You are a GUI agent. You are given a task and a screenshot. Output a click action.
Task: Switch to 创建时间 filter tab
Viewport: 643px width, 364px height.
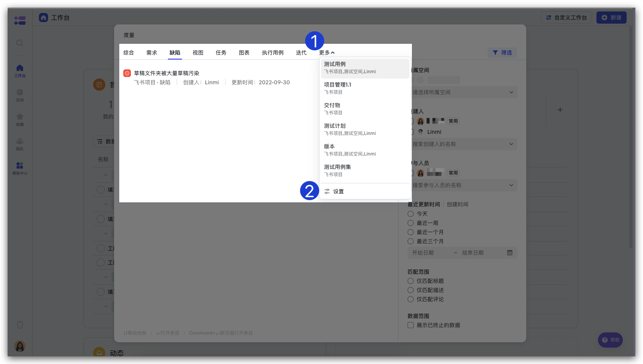(x=458, y=204)
